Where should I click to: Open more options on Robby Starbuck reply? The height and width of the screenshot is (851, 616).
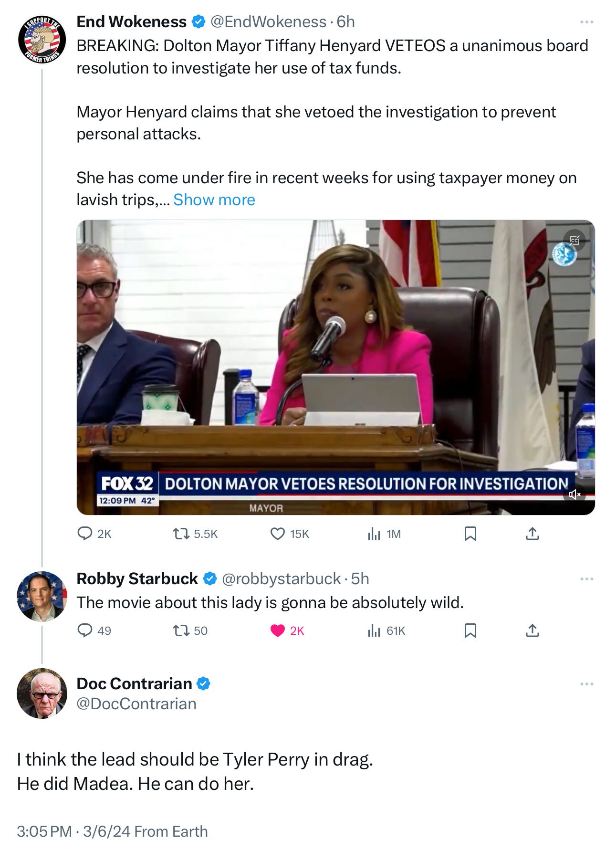click(586, 579)
